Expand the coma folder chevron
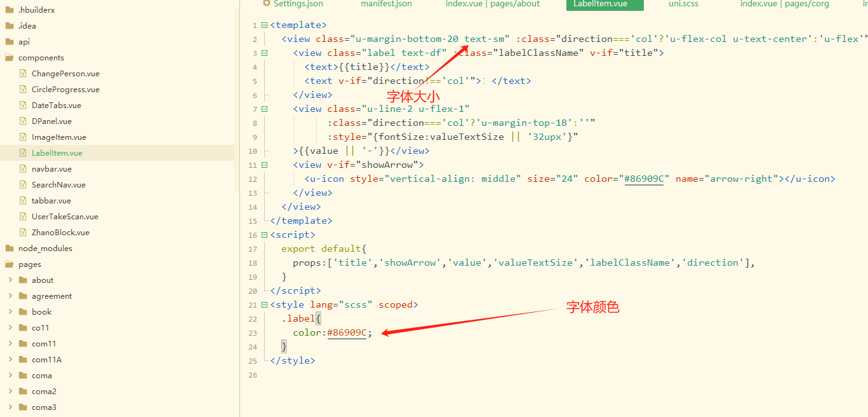The image size is (868, 417). point(10,375)
